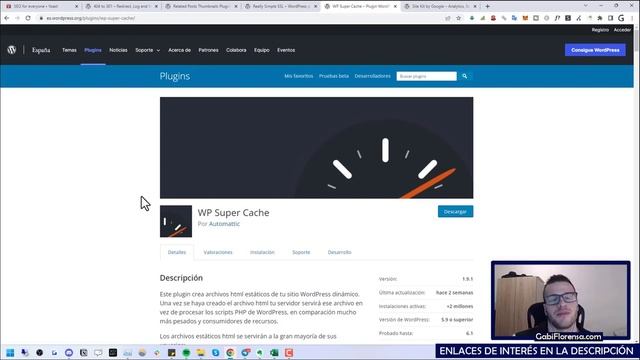Open Chrome from the taskbar
640x360 pixels.
coord(230,353)
